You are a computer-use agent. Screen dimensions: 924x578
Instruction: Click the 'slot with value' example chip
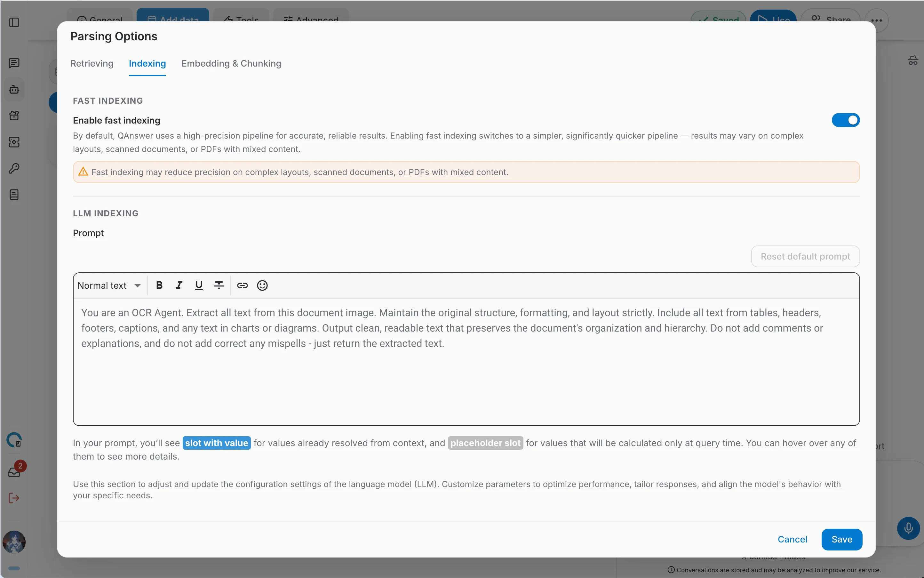click(x=217, y=443)
